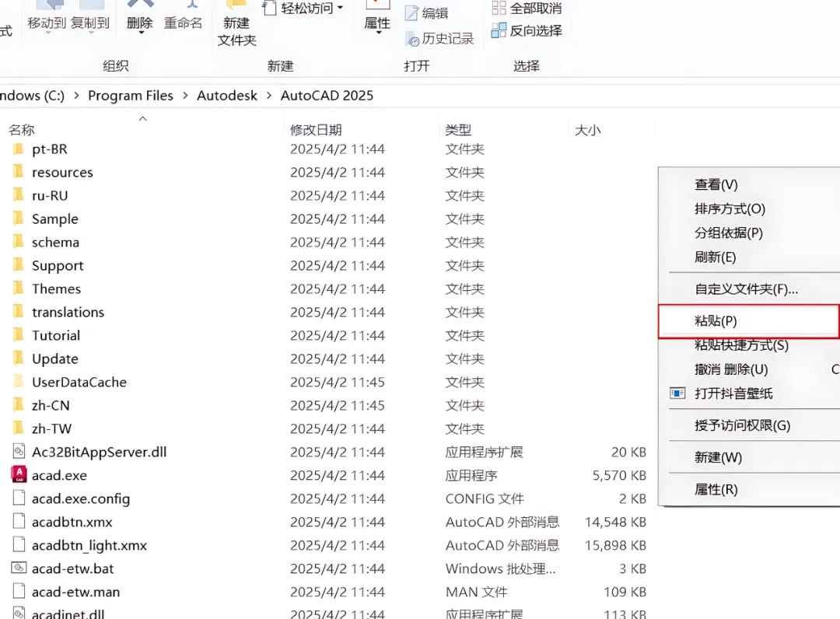Image resolution: width=840 pixels, height=619 pixels.
Task: Sort by the 大小 column header
Action: (588, 130)
